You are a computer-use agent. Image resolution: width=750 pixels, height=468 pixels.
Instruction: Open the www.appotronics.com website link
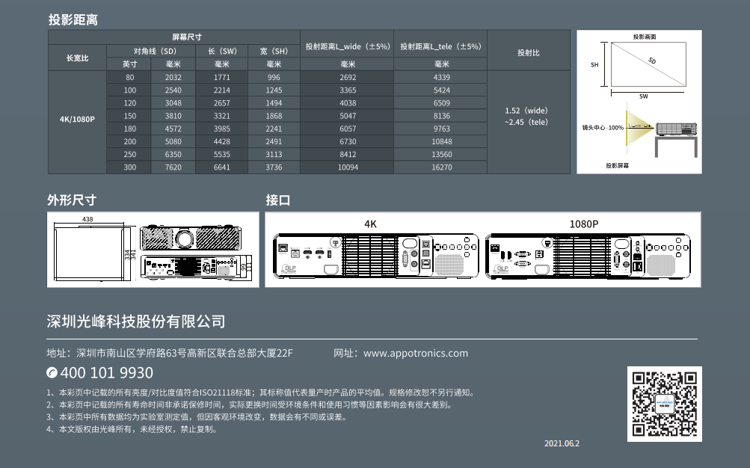pyautogui.click(x=415, y=353)
